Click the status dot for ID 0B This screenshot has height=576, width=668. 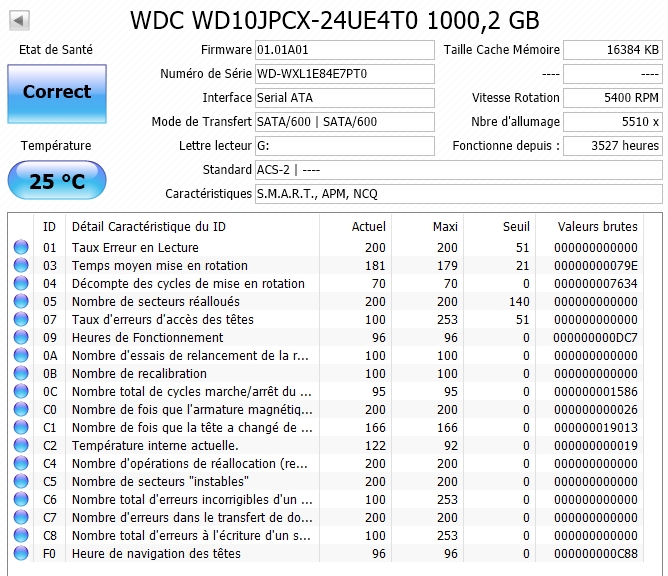pyautogui.click(x=21, y=373)
